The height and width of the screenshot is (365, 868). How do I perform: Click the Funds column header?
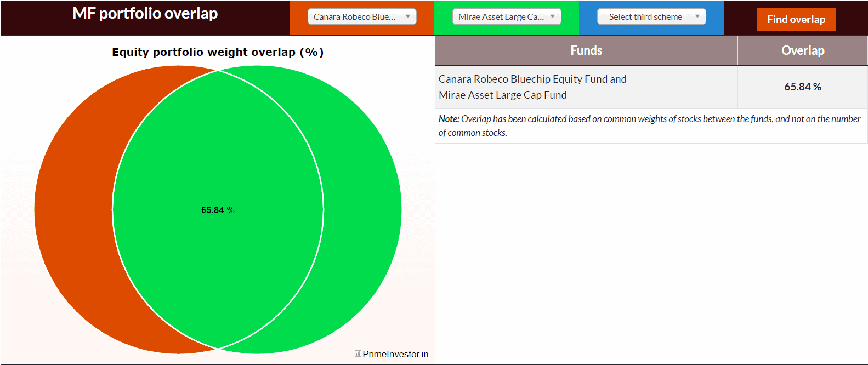[x=586, y=50]
